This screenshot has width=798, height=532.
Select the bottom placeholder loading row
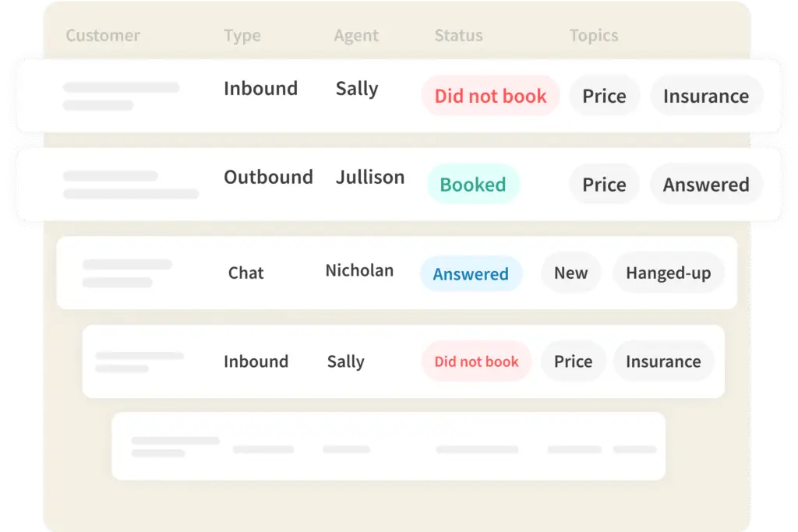(x=388, y=446)
